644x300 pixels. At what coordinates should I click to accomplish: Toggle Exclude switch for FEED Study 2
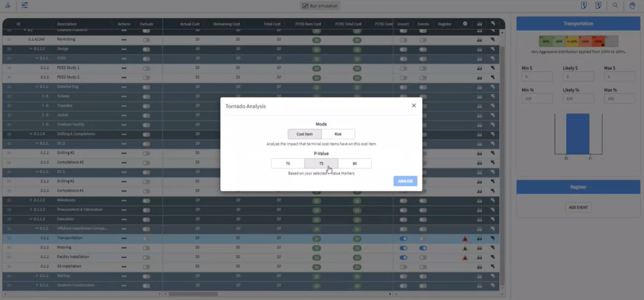click(146, 77)
